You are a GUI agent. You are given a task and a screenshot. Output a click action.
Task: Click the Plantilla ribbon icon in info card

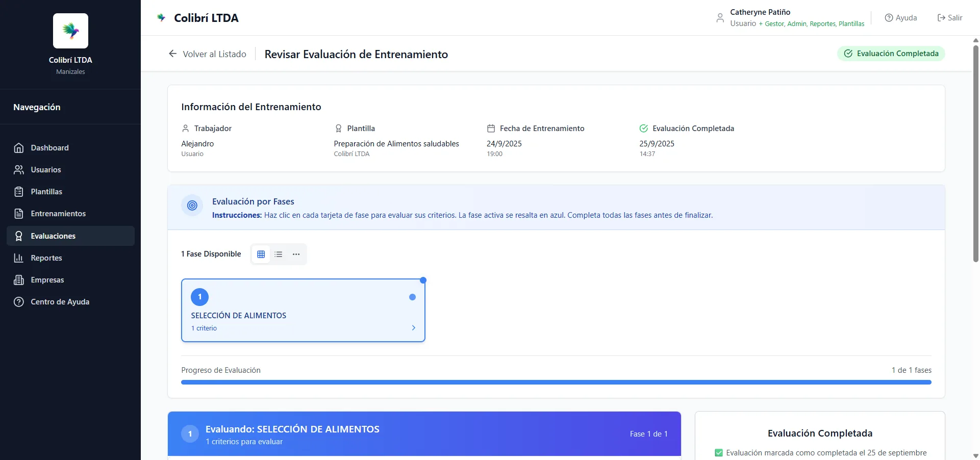coord(338,129)
